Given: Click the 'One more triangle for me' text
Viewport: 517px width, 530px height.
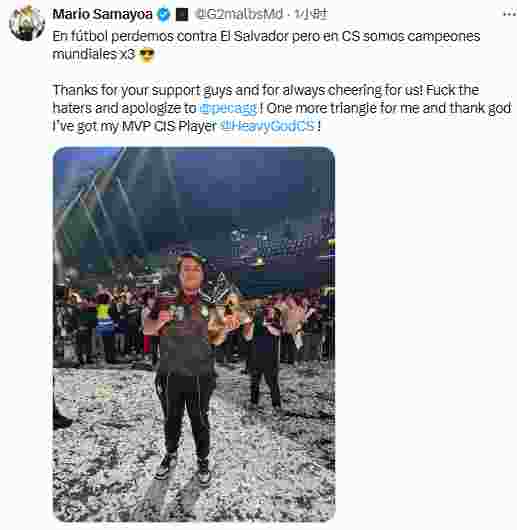Looking at the screenshot, I should [341, 108].
